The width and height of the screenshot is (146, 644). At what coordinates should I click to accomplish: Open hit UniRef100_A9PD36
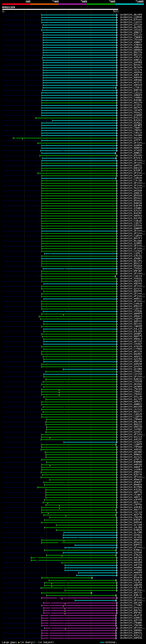pyautogui.click(x=131, y=638)
